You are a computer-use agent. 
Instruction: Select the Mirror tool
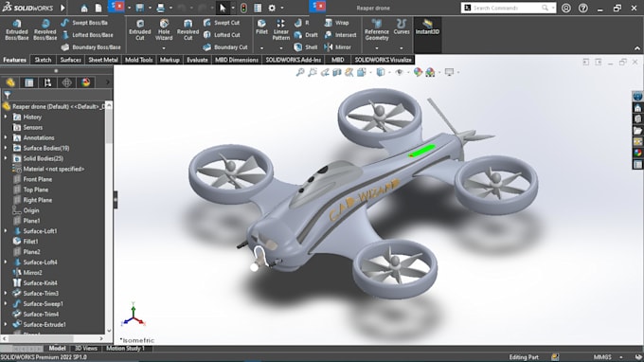pos(338,47)
